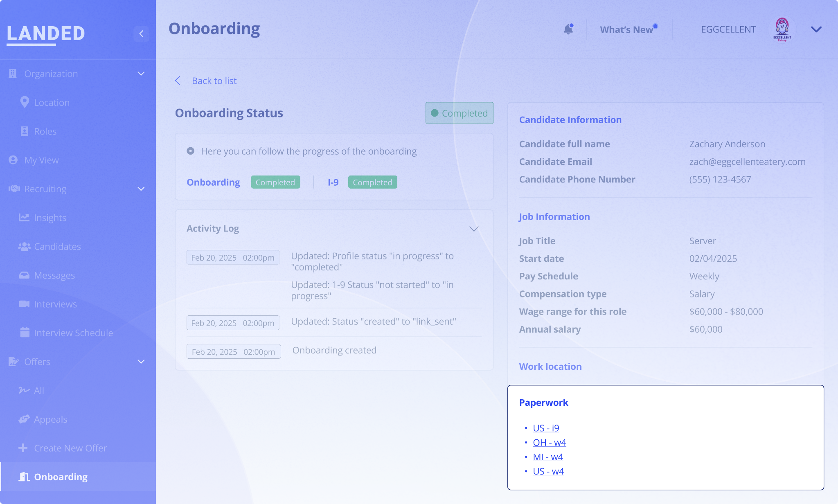Viewport: 838px width, 504px height.
Task: Click the notification bell icon
Action: click(568, 29)
